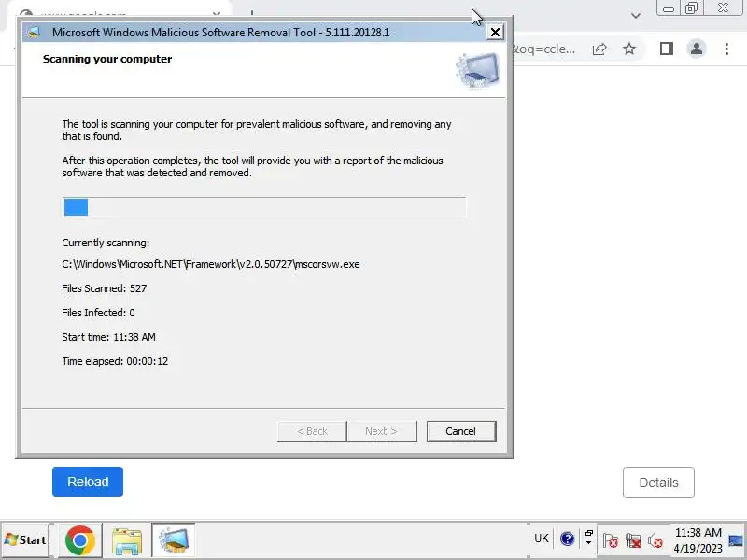The width and height of the screenshot is (747, 560).
Task: Open the Action Center flag icon
Action: tap(610, 540)
